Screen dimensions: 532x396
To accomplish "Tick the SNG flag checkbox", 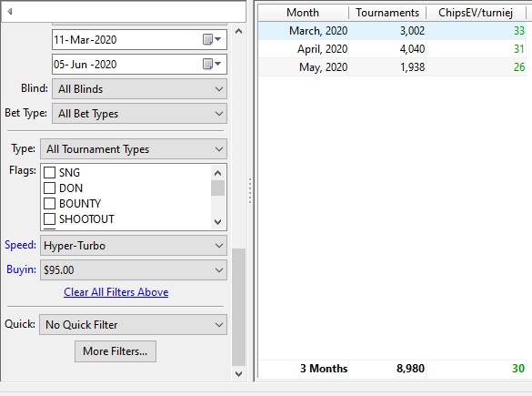I will [x=49, y=173].
